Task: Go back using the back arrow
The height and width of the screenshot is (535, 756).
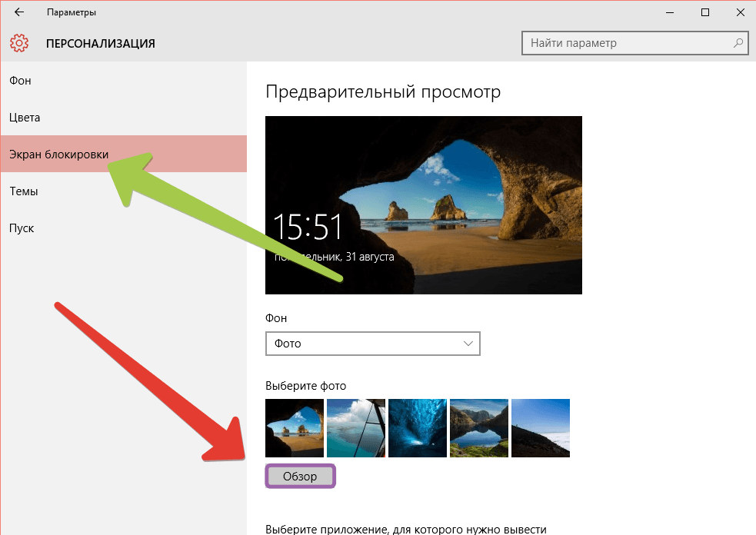Action: click(x=19, y=12)
